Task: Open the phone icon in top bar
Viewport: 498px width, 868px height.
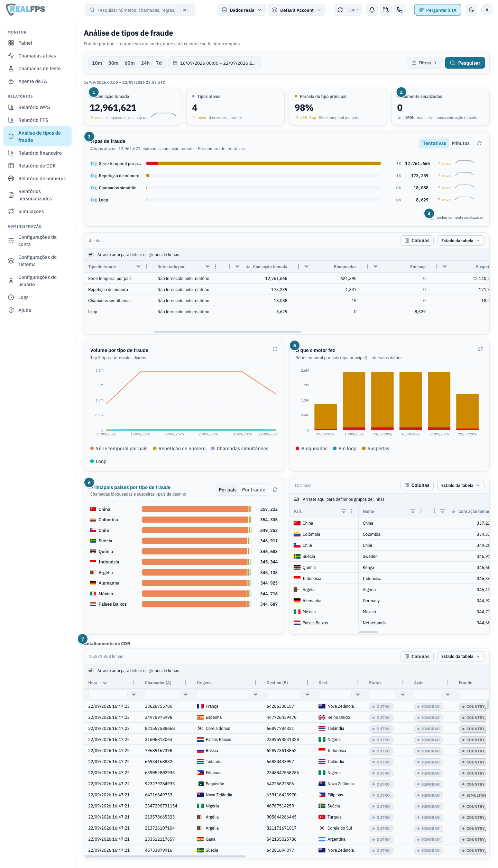Action: [x=399, y=10]
